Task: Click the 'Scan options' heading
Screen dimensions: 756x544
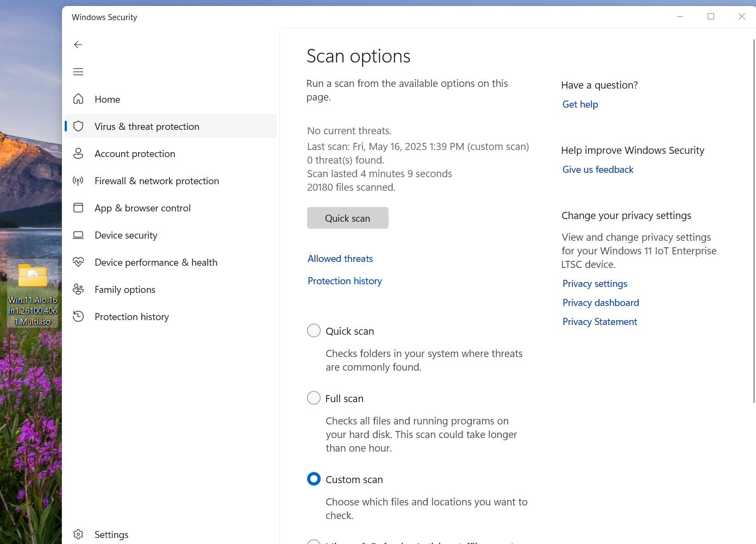Action: tap(358, 57)
